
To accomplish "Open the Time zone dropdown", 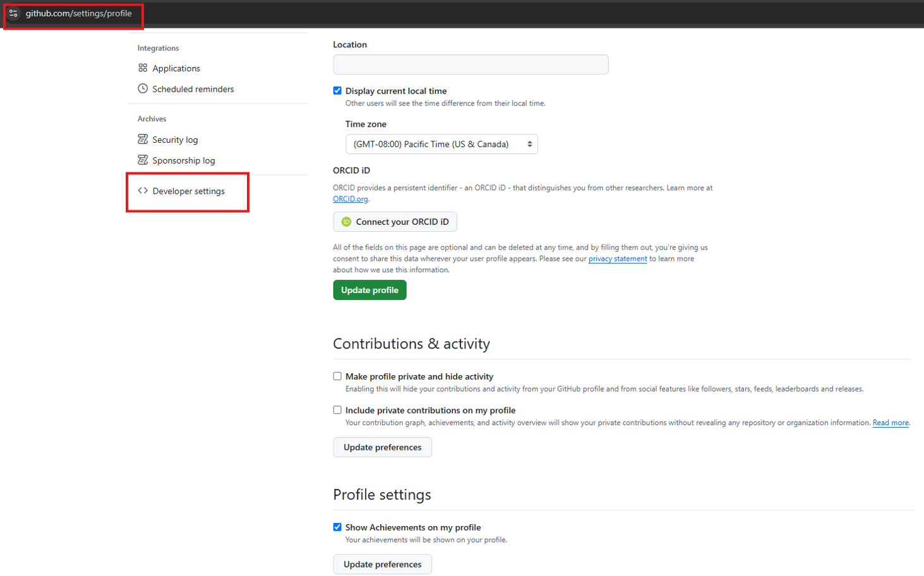I will [441, 144].
